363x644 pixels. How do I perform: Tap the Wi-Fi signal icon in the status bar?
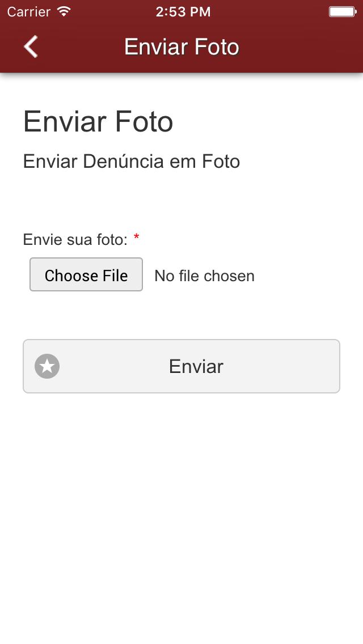[64, 11]
